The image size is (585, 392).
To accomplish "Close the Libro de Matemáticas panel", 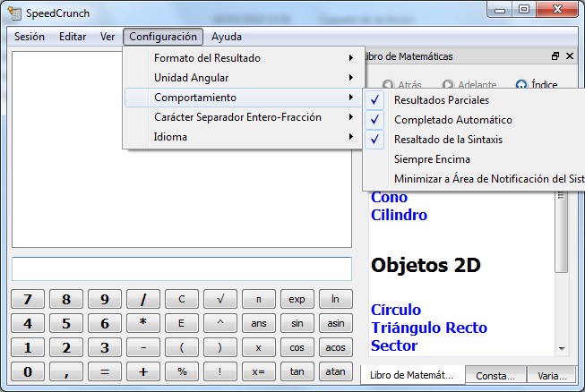I will [x=570, y=56].
